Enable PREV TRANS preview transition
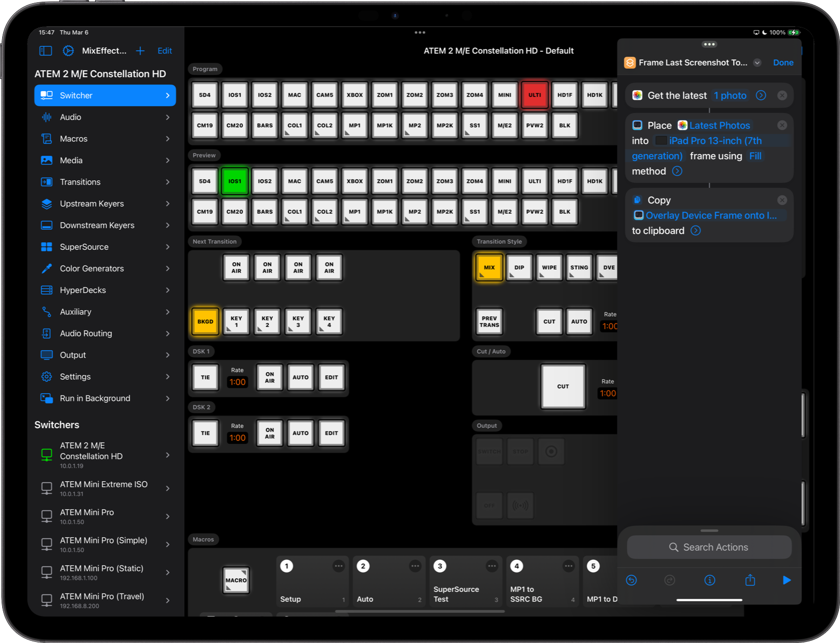 (x=489, y=321)
